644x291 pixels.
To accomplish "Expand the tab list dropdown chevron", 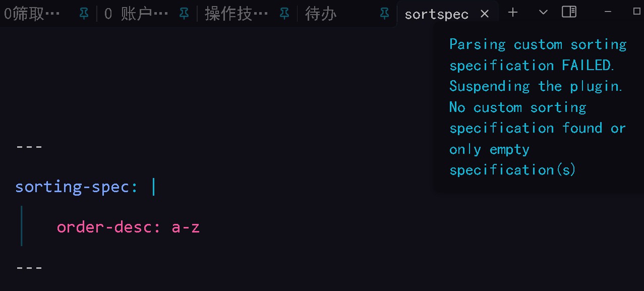I will tap(543, 13).
